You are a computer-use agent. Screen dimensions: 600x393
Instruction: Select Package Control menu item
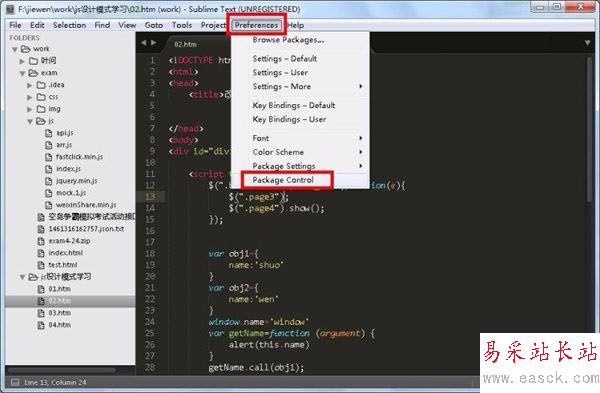point(283,180)
